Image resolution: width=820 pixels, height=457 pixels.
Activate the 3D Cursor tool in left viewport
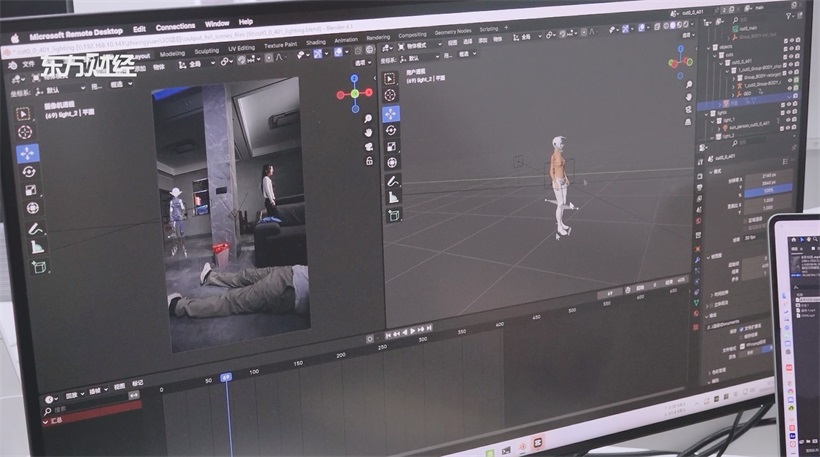pos(25,132)
